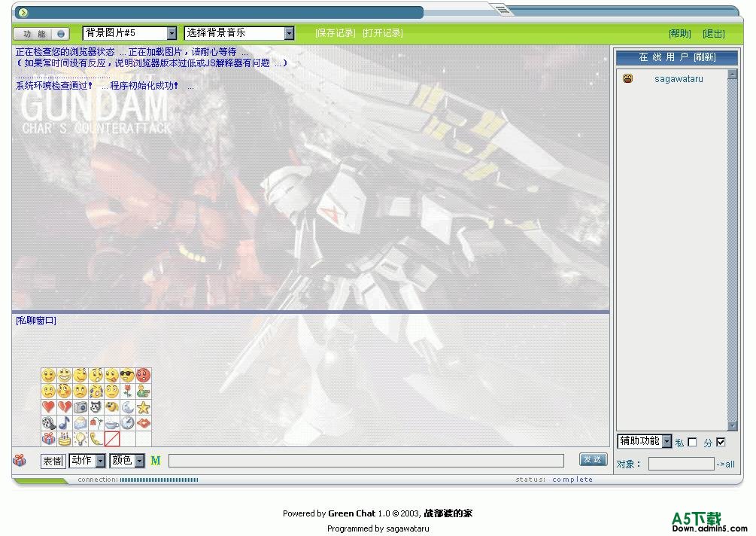Insert the light bulb emoticon
This screenshot has height=536, width=756.
coord(80,439)
